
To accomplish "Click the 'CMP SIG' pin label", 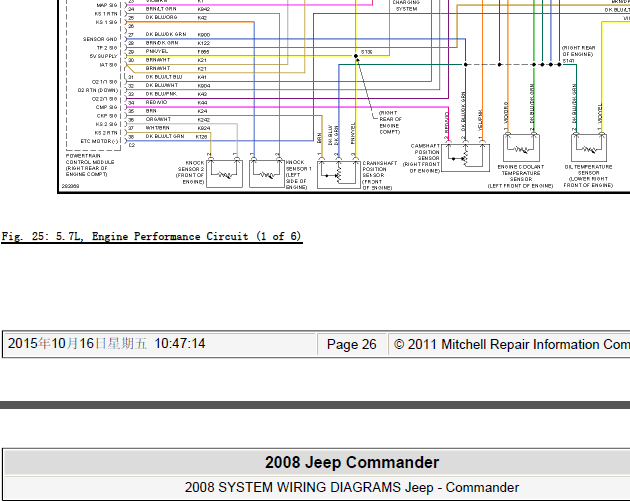I will click(x=106, y=107).
